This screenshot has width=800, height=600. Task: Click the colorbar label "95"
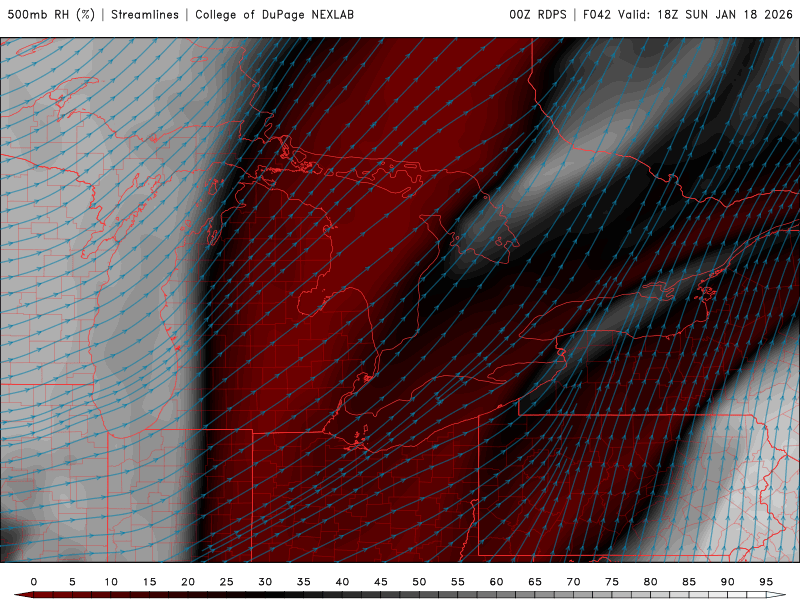click(x=766, y=582)
